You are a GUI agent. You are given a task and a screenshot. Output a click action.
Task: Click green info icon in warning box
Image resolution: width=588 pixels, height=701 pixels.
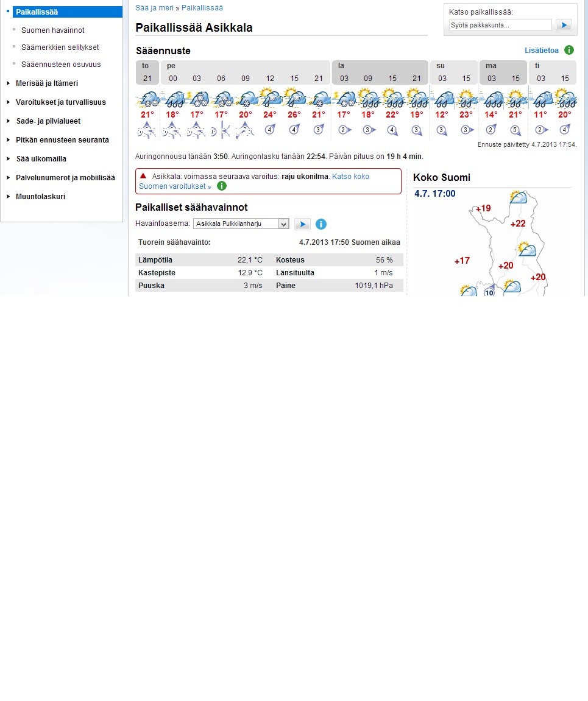(222, 186)
